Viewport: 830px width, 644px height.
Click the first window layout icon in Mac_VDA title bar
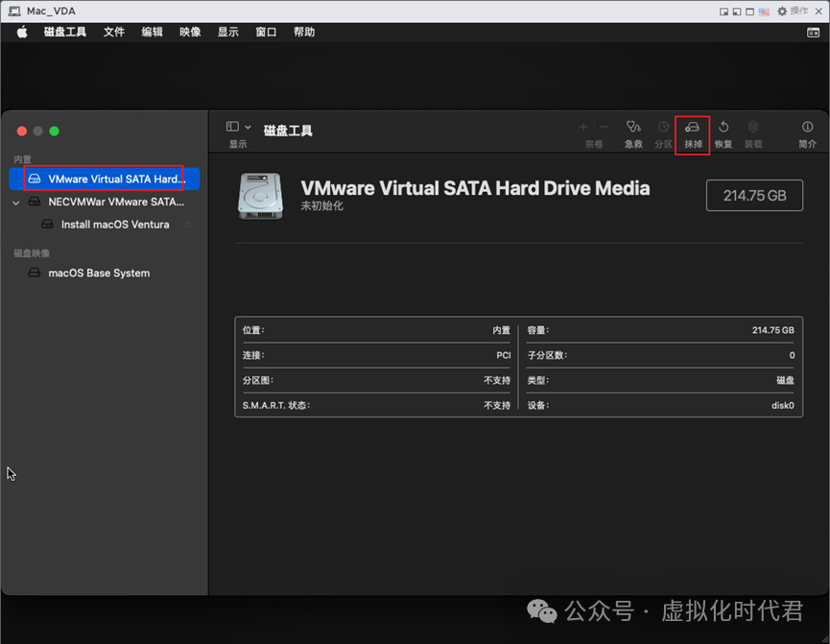click(723, 12)
